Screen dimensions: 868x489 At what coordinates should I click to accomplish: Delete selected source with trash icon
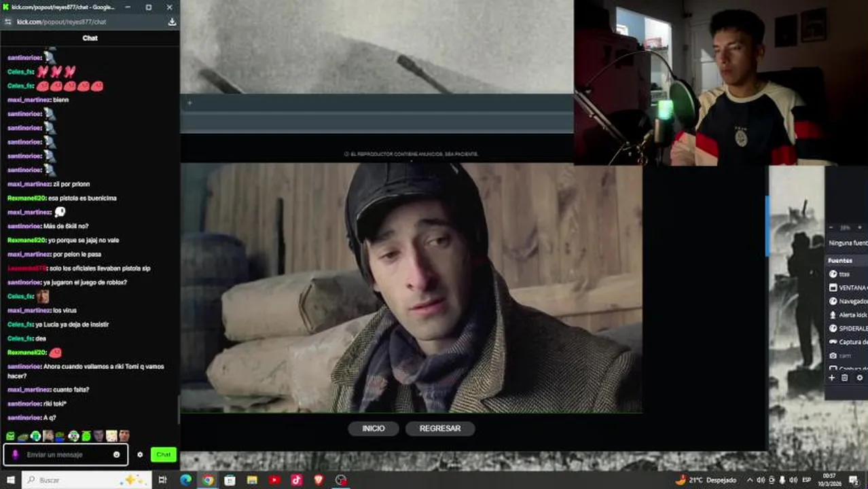click(845, 378)
